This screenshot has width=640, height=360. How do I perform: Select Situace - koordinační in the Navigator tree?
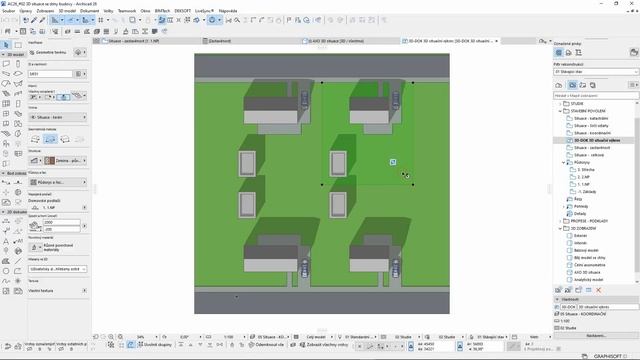(x=592, y=133)
